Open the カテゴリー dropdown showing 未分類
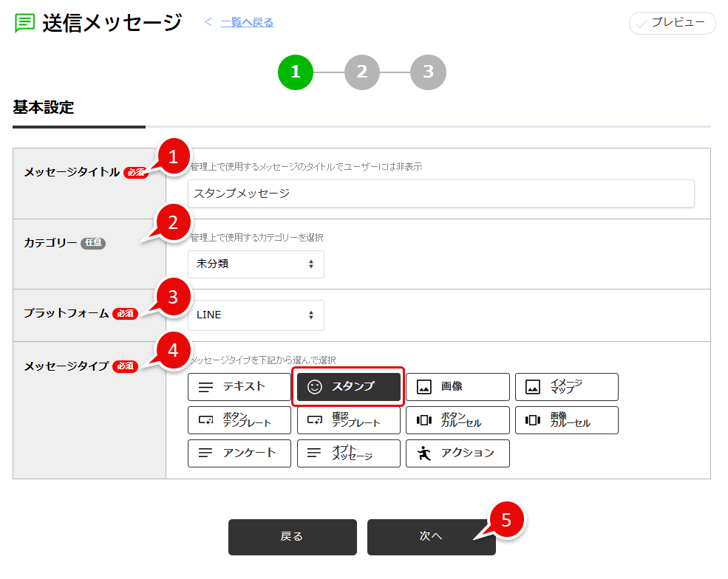This screenshot has width=728, height=579. coord(256,264)
